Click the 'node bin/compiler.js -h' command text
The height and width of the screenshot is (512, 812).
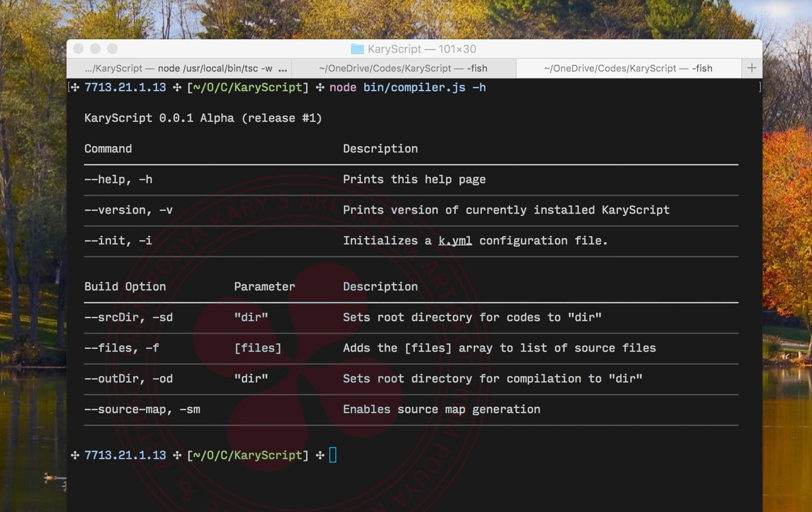point(408,88)
